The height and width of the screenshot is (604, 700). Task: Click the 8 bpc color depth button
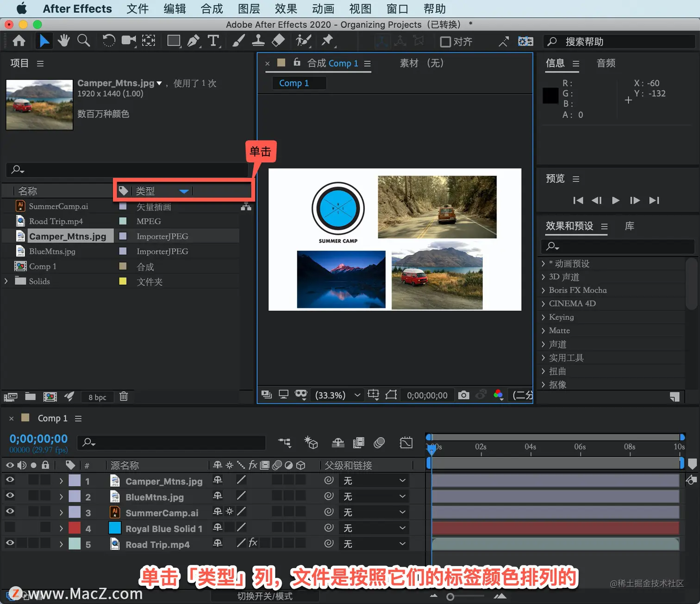click(x=97, y=397)
